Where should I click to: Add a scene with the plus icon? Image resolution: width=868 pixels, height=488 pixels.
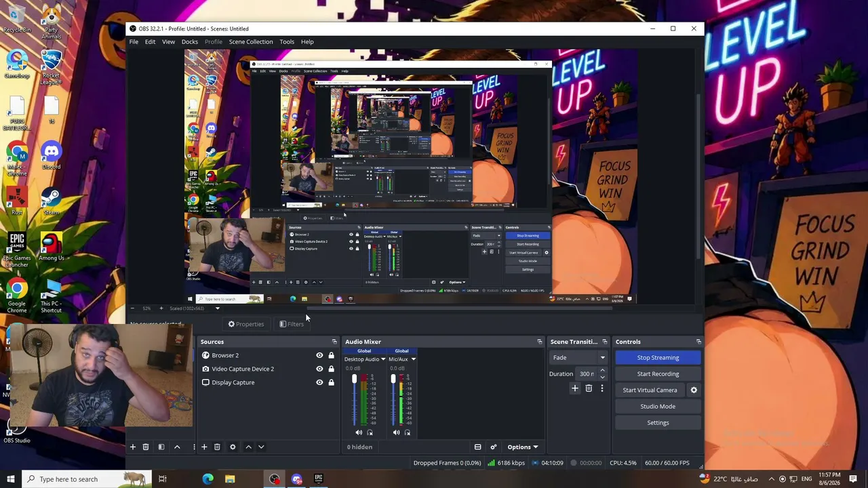point(133,447)
